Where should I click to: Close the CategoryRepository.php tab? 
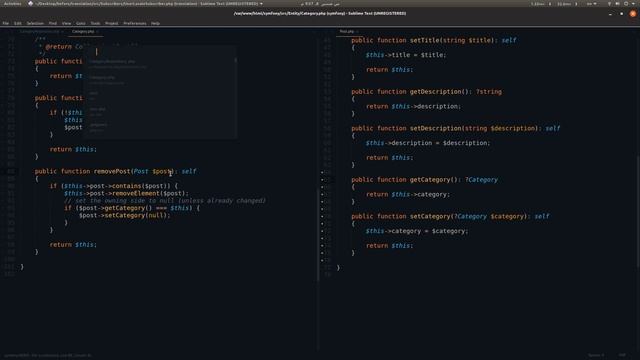[x=62, y=31]
